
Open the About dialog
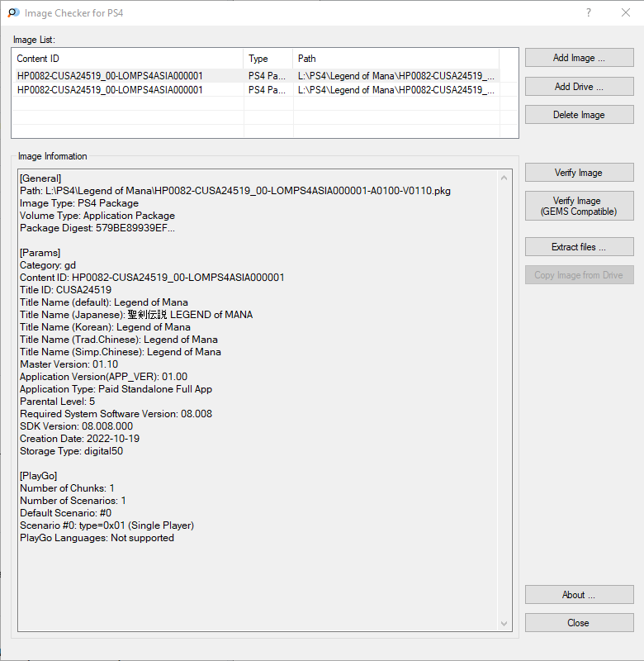click(579, 595)
